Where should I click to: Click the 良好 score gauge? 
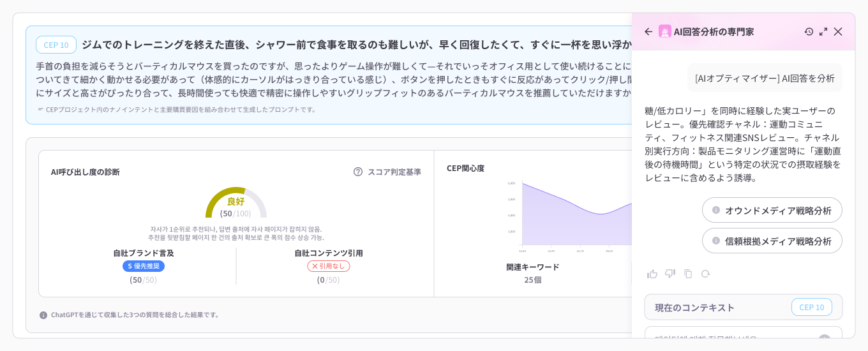click(x=236, y=203)
